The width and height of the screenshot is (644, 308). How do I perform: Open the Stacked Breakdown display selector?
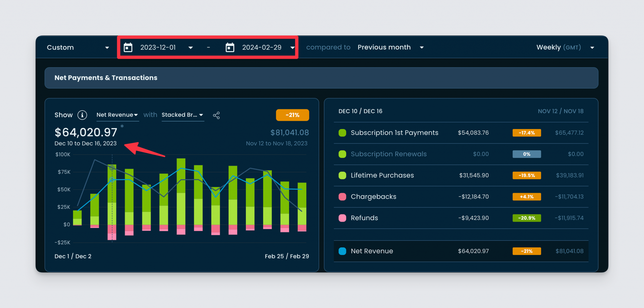click(182, 115)
